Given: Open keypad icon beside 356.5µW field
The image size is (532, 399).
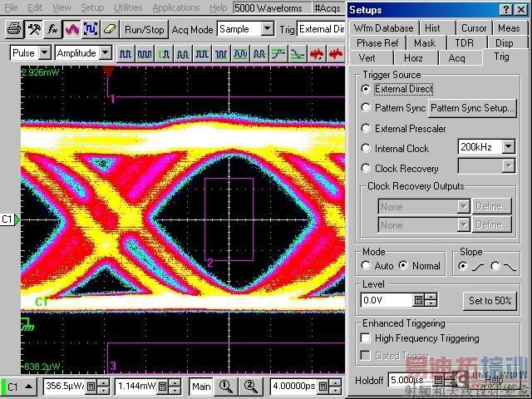Looking at the screenshot, I should [91, 387].
